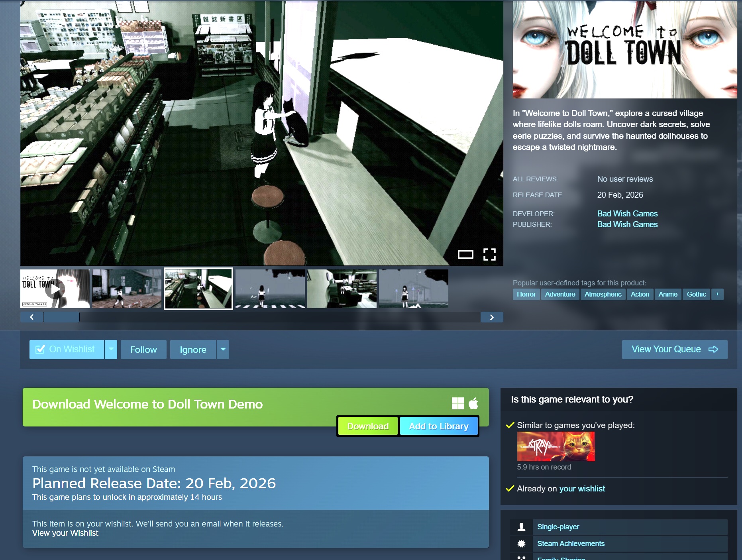
Task: Play the official trailer thumbnail
Action: tap(55, 289)
